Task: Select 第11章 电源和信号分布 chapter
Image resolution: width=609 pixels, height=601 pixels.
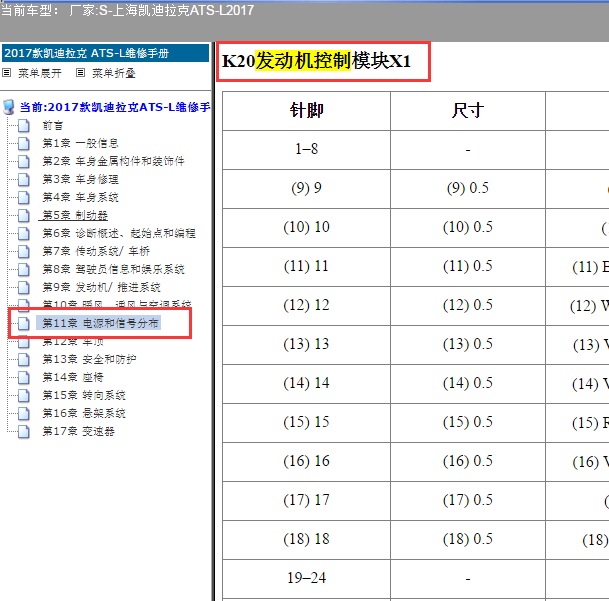Action: [x=100, y=323]
